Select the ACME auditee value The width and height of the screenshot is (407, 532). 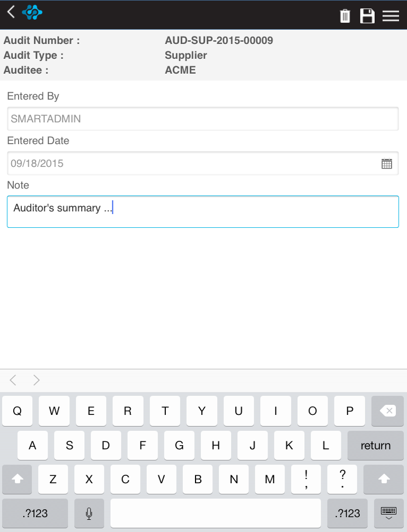point(180,70)
